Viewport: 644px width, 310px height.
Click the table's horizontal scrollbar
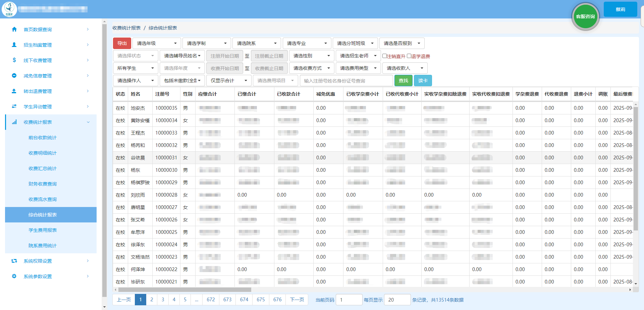(x=184, y=290)
